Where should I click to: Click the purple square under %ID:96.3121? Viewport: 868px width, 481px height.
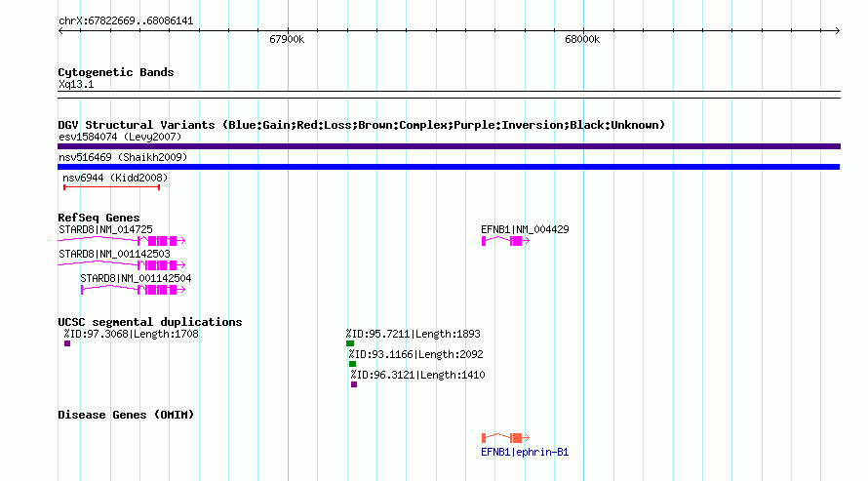(354, 384)
